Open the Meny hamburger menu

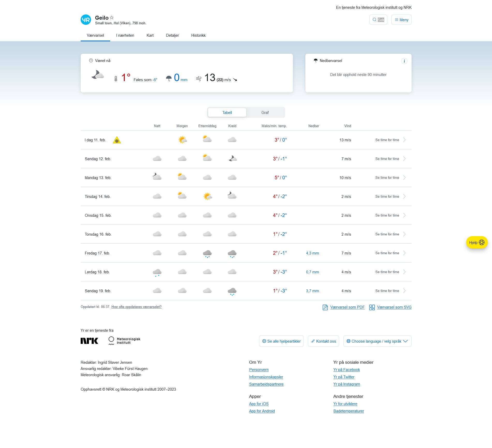[x=401, y=20]
